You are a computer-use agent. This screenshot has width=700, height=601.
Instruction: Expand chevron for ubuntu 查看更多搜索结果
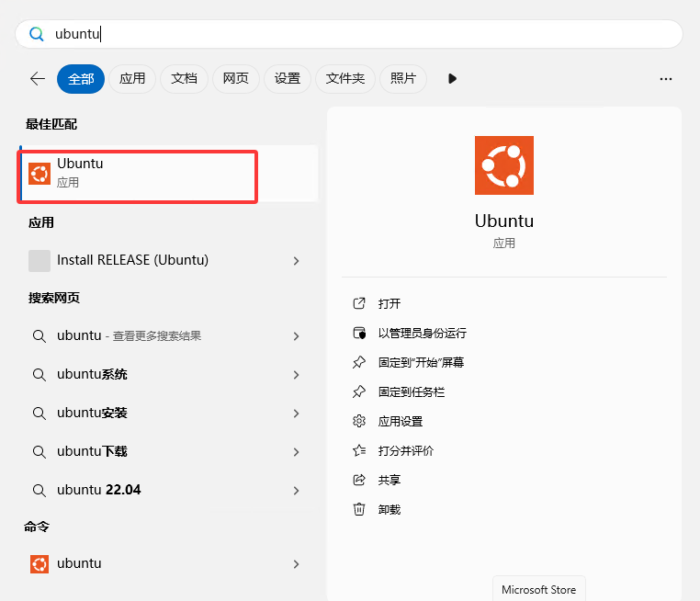click(x=296, y=336)
